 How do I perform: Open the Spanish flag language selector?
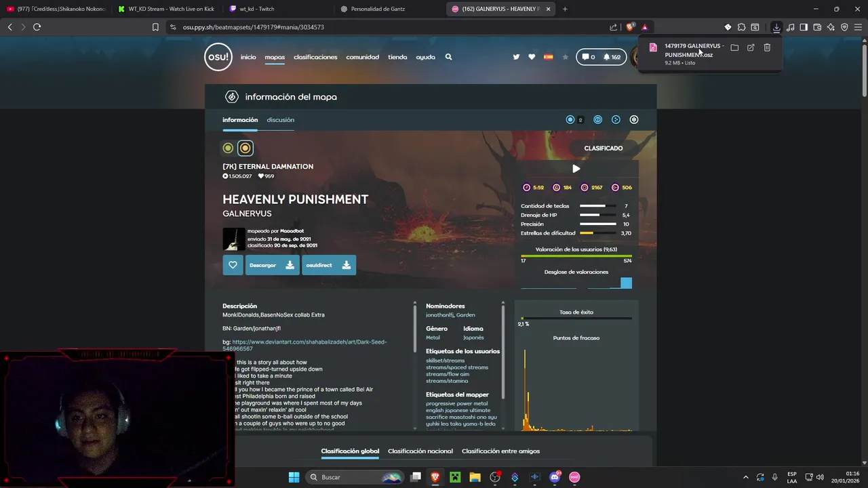pyautogui.click(x=548, y=57)
